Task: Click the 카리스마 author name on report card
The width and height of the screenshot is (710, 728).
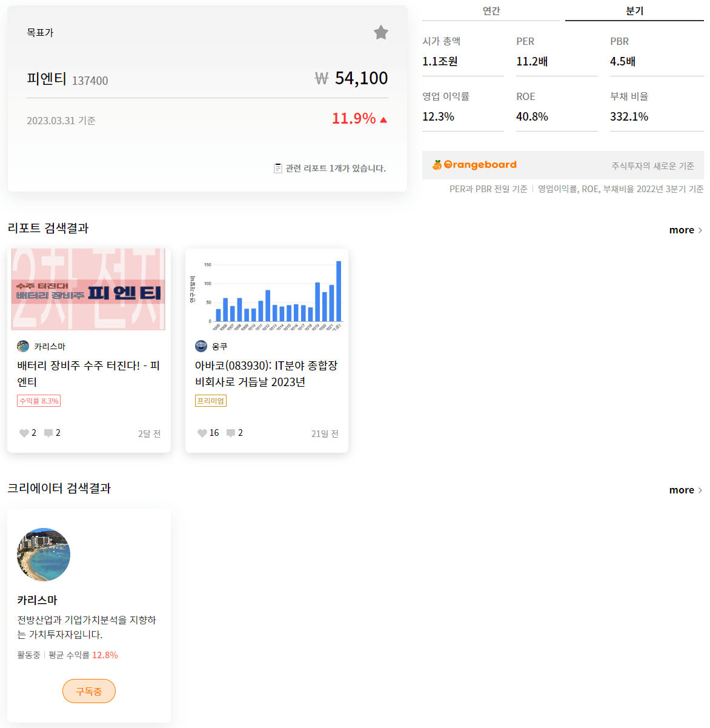Action: tap(50, 346)
